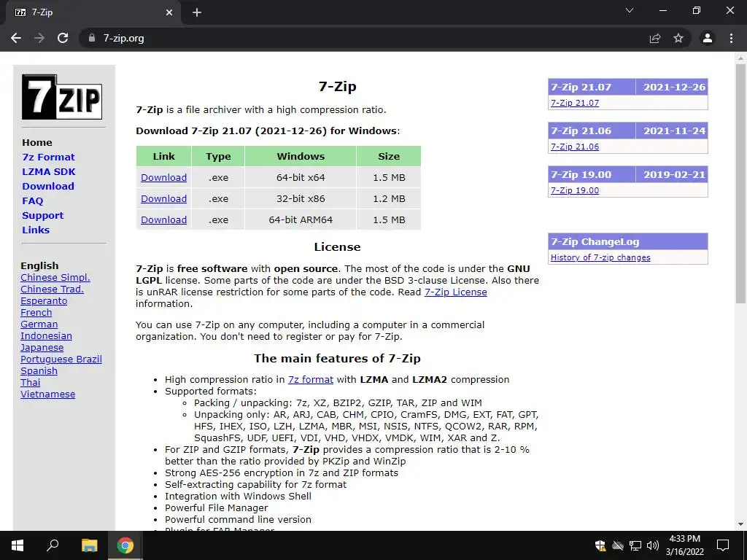
Task: Click the taskbar clock showing 4:33 PM
Action: [x=684, y=545]
